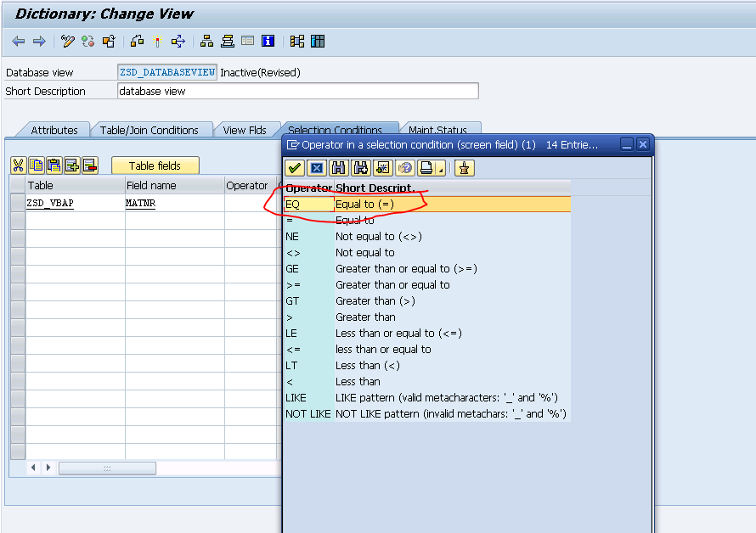The image size is (756, 533).
Task: Click the Refresh icon in the main toolbar
Action: coord(87,40)
